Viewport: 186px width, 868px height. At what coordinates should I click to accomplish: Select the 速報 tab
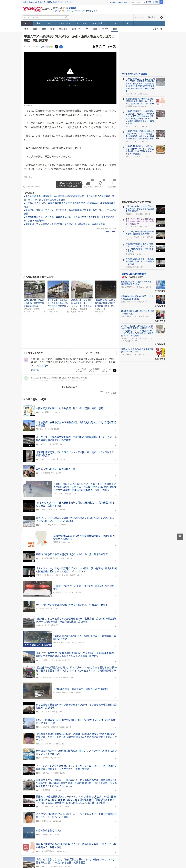[38, 24]
